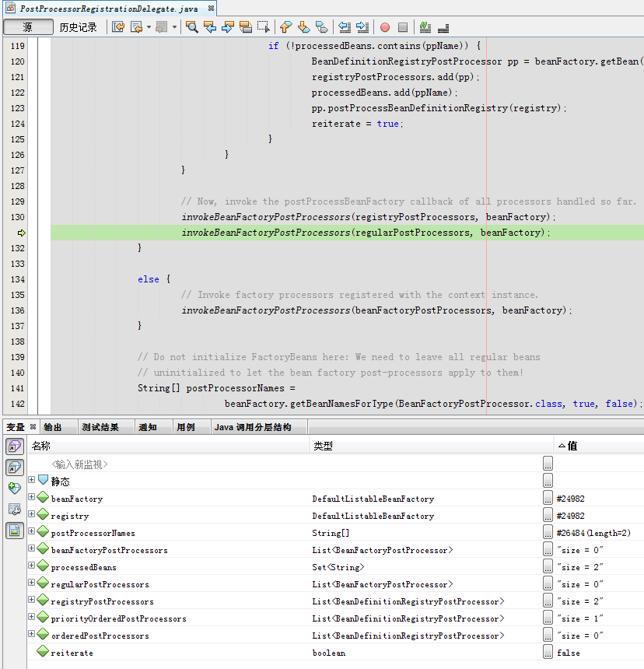This screenshot has width=644, height=669.
Task: Expand the registry variable
Action: pos(32,513)
